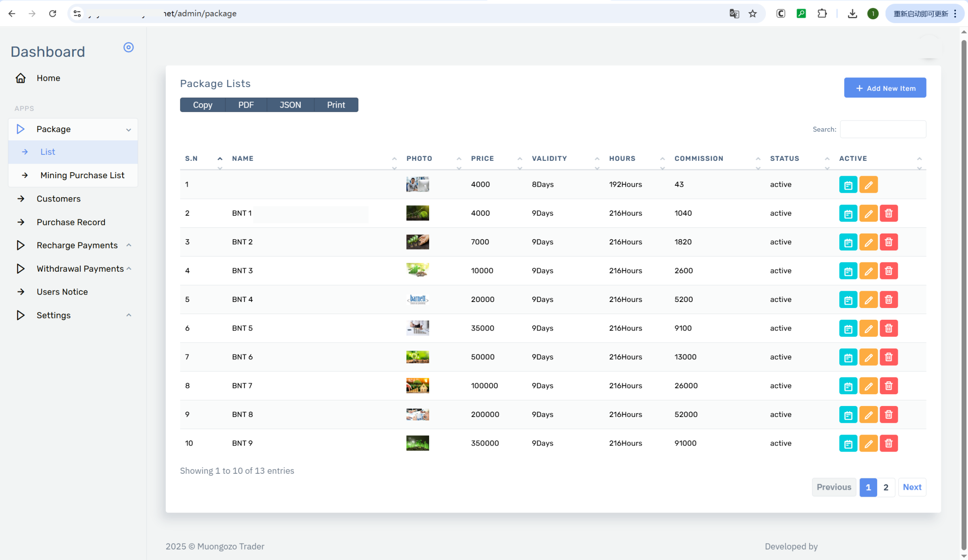
Task: Click the table Search input field
Action: pyautogui.click(x=882, y=129)
